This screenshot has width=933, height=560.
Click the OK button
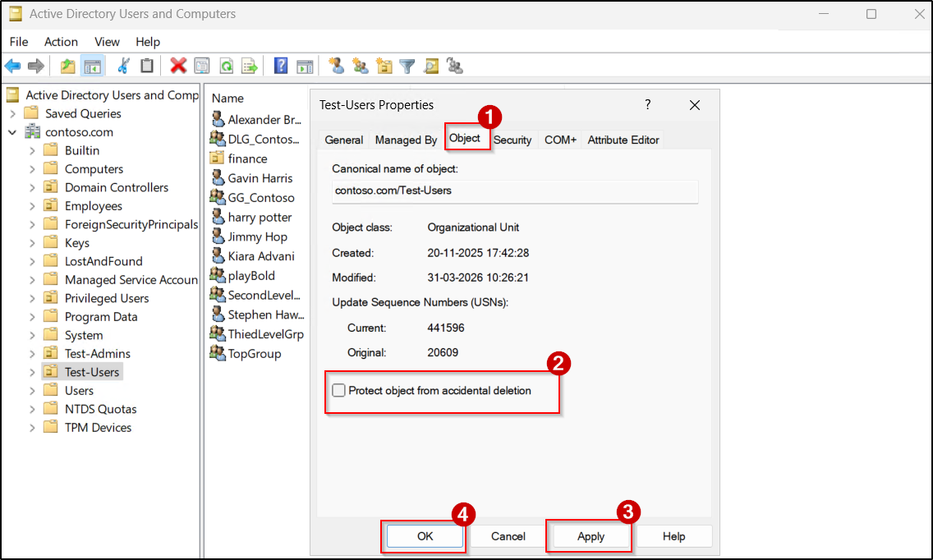424,536
